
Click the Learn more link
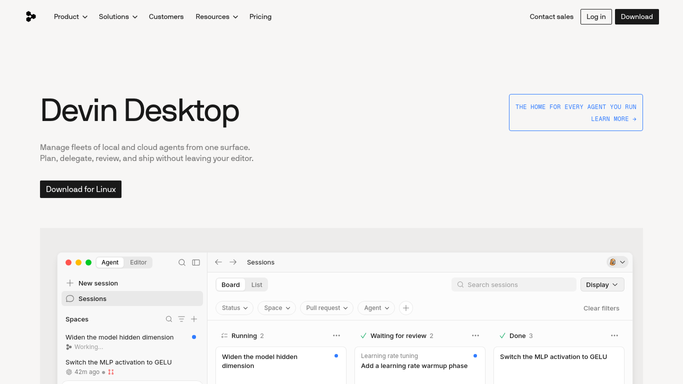pyautogui.click(x=613, y=119)
